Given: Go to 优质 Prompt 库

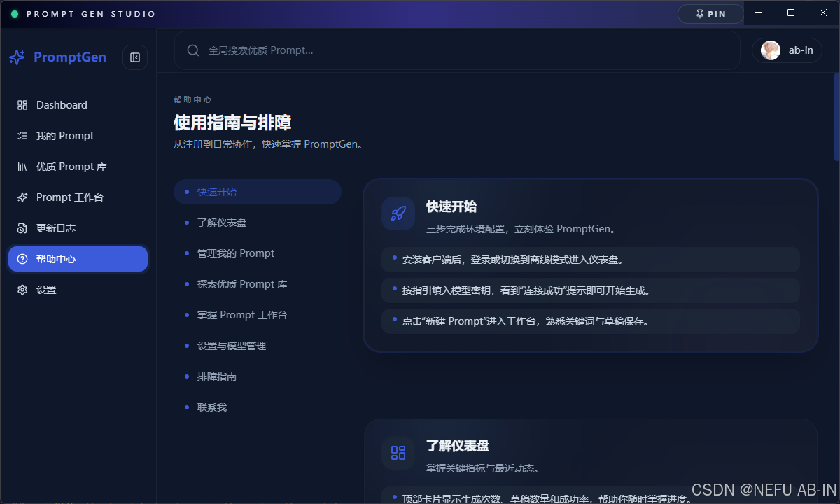Looking at the screenshot, I should point(78,167).
